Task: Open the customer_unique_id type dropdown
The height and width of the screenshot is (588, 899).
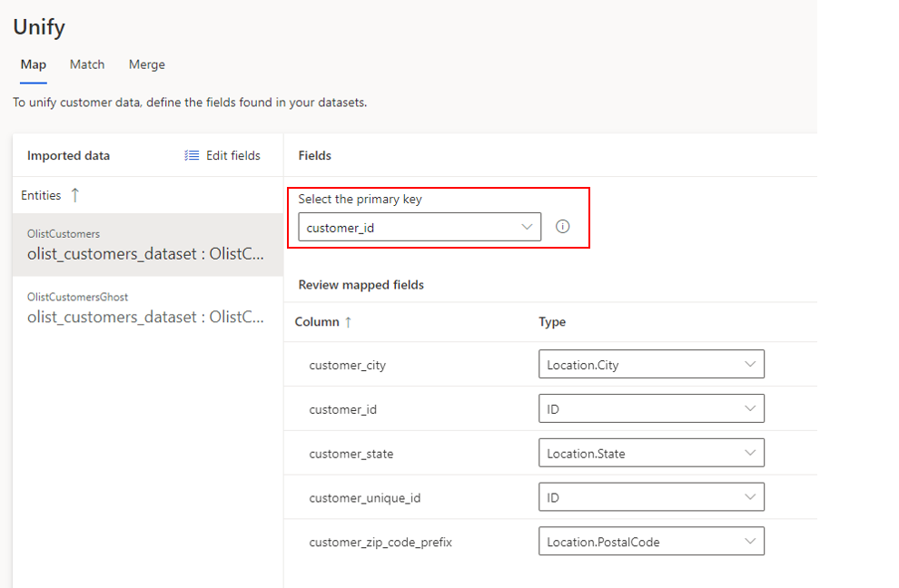Action: pos(650,497)
